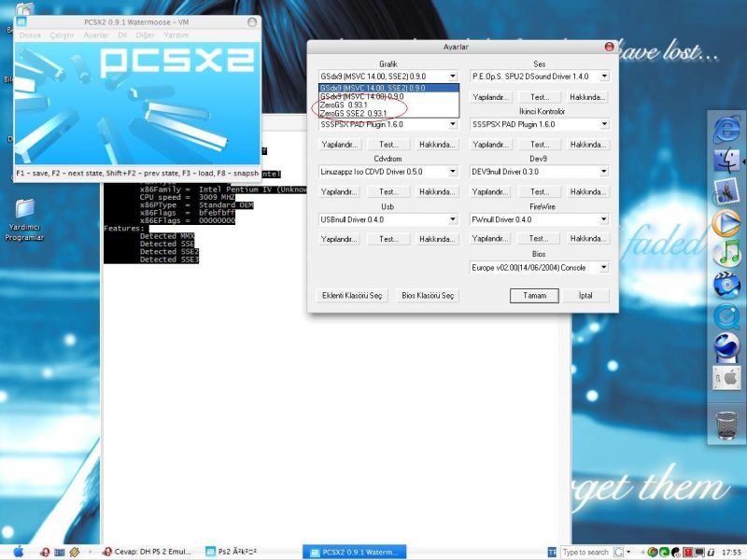Viewport: 747px width, 560px height.
Task: Launch QuickTime Player from the dock
Action: pyautogui.click(x=726, y=316)
